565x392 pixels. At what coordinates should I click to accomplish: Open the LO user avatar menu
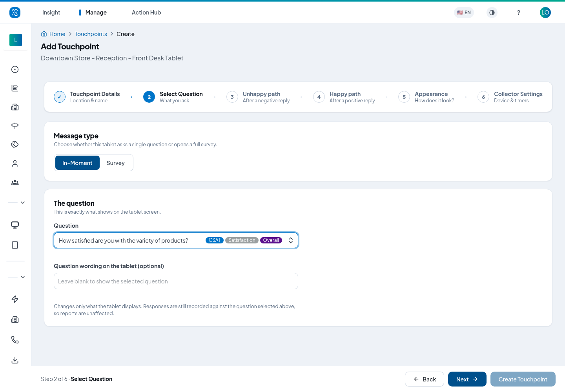click(545, 13)
